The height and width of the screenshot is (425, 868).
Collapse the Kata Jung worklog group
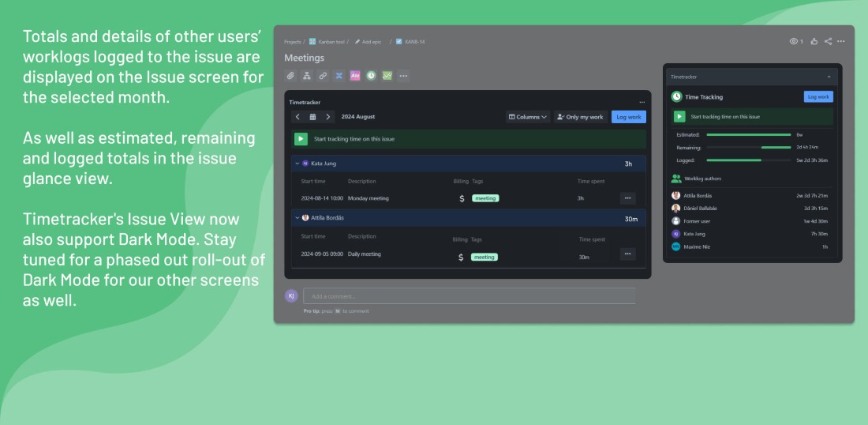pyautogui.click(x=297, y=164)
